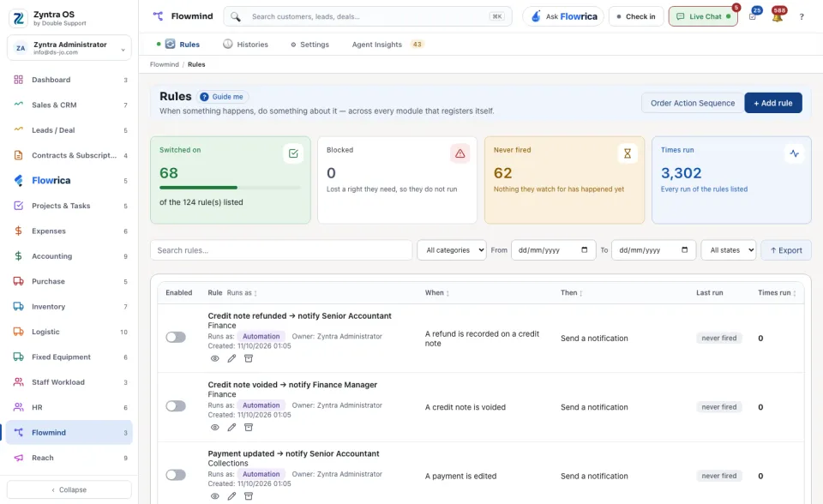823x504 pixels.
Task: Click the Zyntra OS logo icon
Action: tap(18, 18)
